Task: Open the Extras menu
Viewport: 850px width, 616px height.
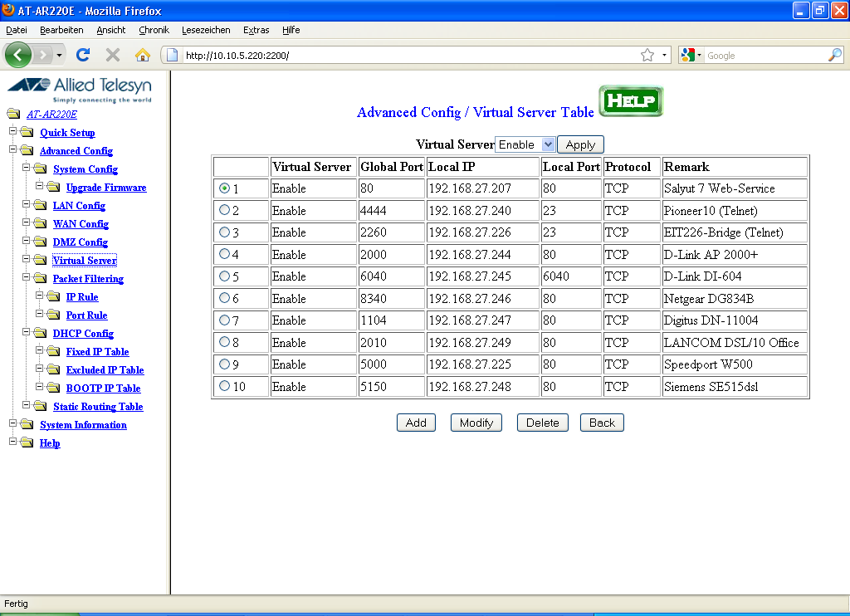Action: click(256, 30)
